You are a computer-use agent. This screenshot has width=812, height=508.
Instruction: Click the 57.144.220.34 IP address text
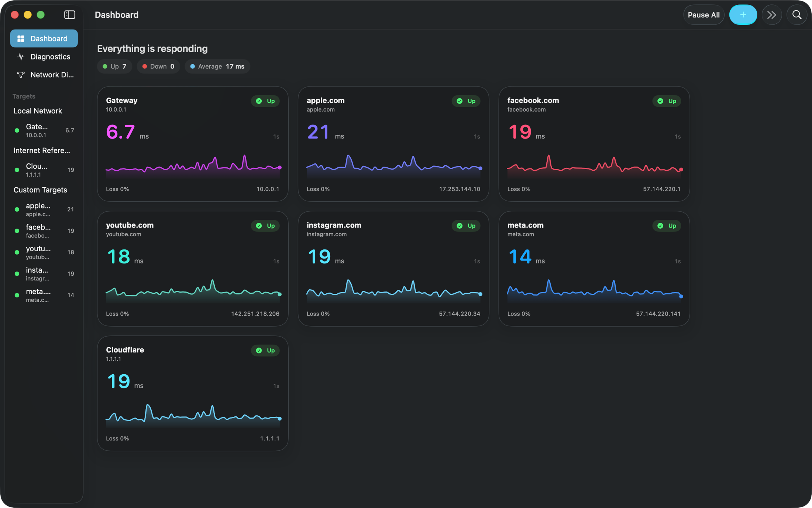(x=460, y=314)
